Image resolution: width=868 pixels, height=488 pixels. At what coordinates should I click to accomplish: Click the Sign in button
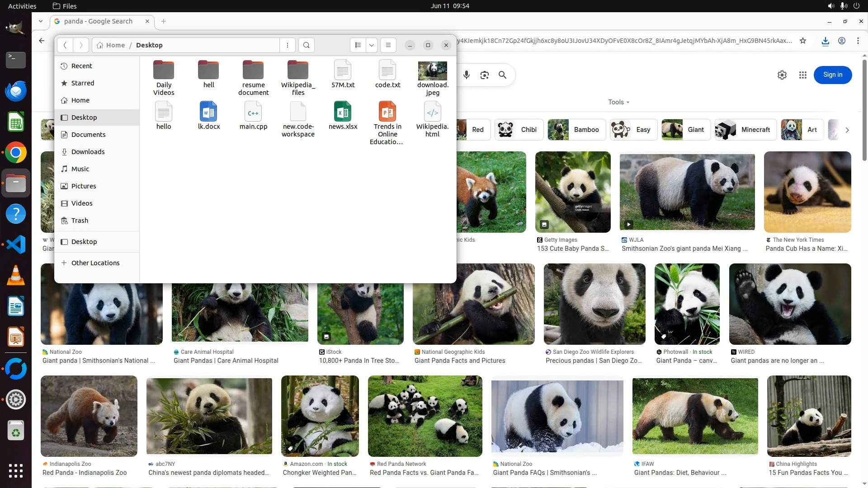click(832, 75)
